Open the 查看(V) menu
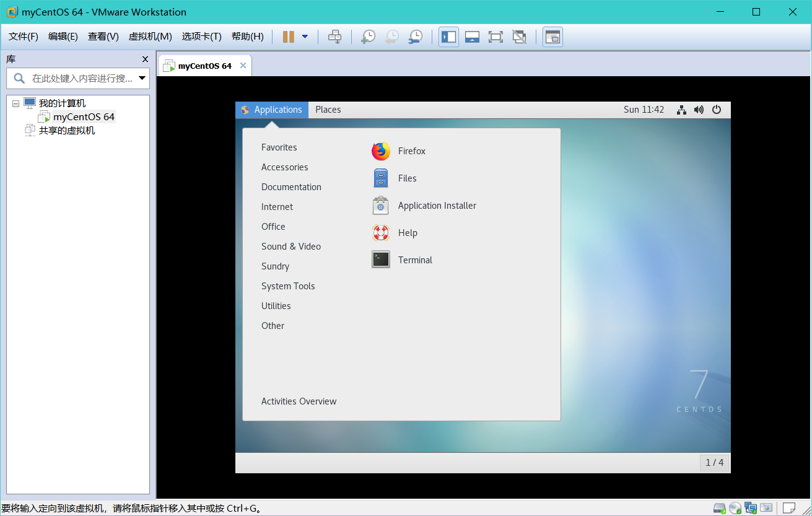The height and width of the screenshot is (516, 812). coord(103,37)
